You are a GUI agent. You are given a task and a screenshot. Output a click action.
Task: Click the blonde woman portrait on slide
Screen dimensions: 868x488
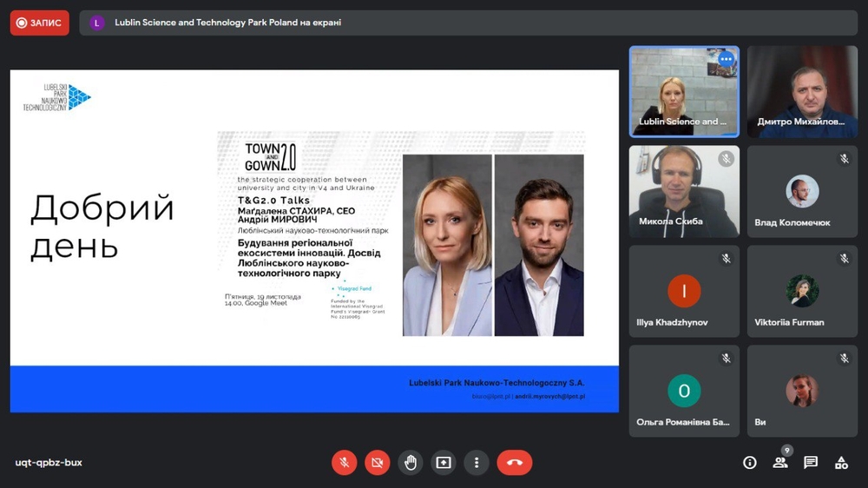[447, 246]
